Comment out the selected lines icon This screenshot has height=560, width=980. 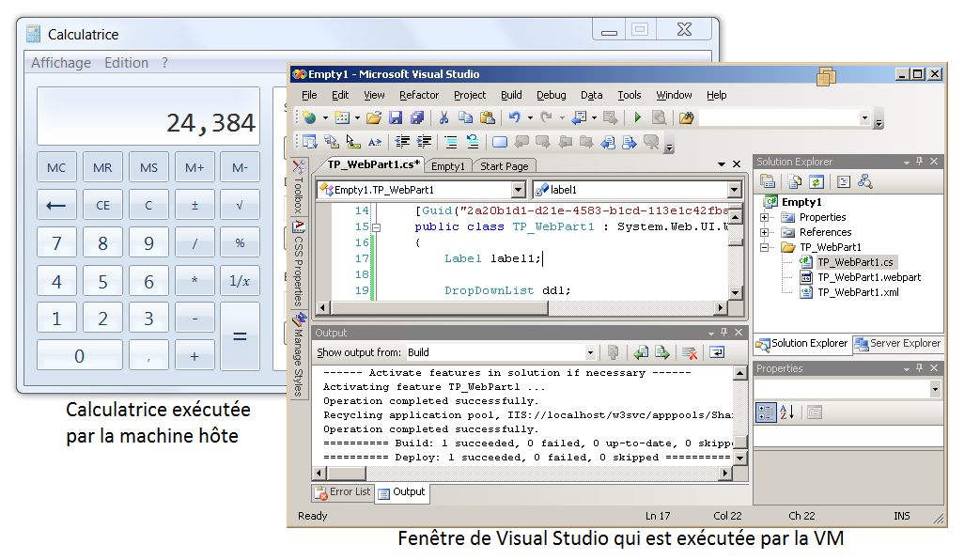pyautogui.click(x=451, y=142)
